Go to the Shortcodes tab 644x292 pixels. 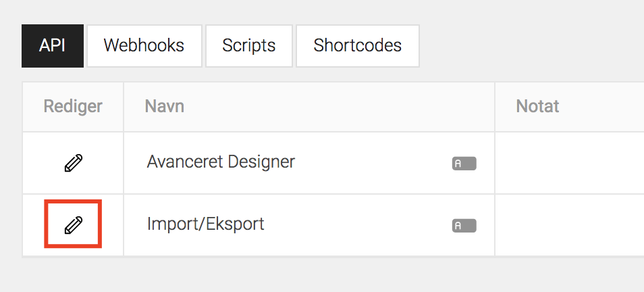(x=357, y=46)
